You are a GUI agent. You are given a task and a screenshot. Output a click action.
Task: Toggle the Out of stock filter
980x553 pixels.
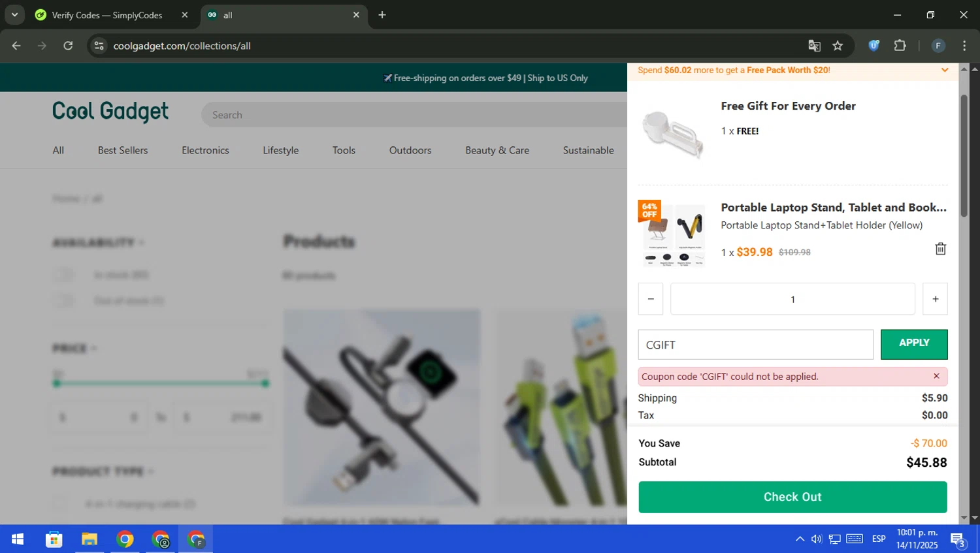[64, 300]
